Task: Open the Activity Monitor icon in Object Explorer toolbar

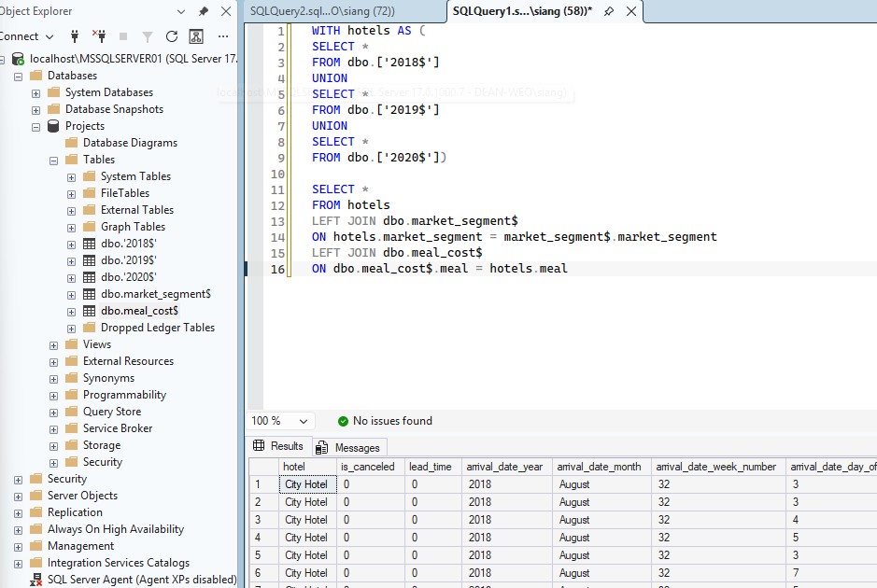Action: (196, 36)
